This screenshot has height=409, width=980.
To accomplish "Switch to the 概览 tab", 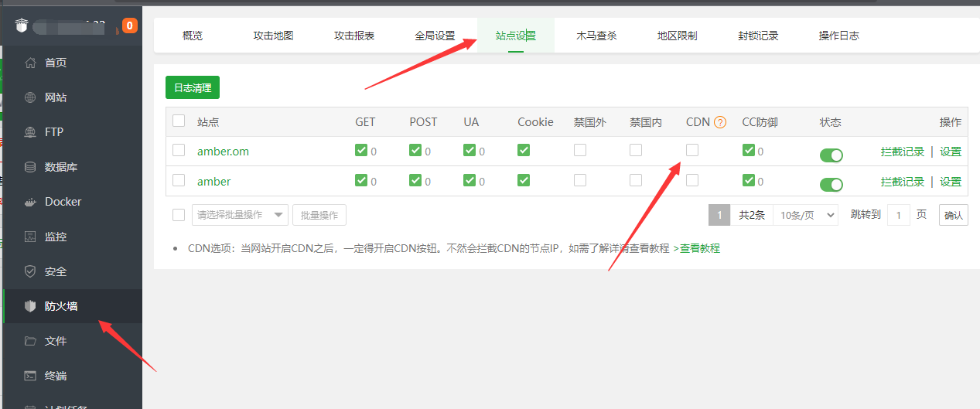I will 193,36.
